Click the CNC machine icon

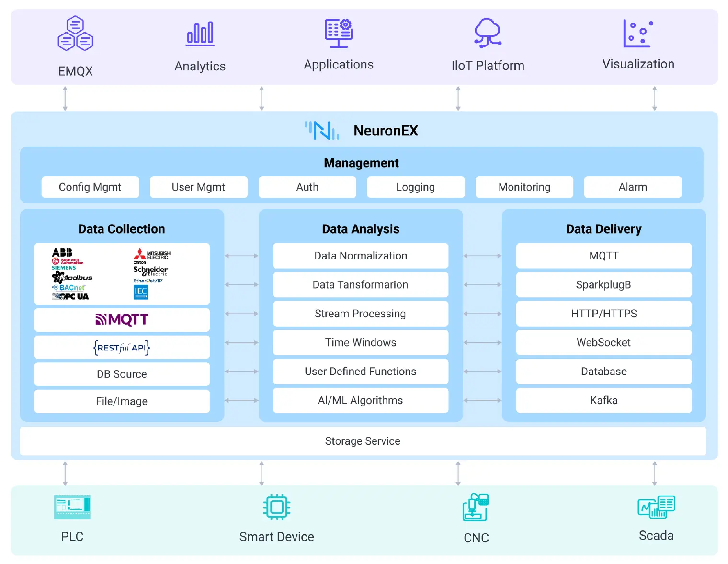tap(476, 507)
